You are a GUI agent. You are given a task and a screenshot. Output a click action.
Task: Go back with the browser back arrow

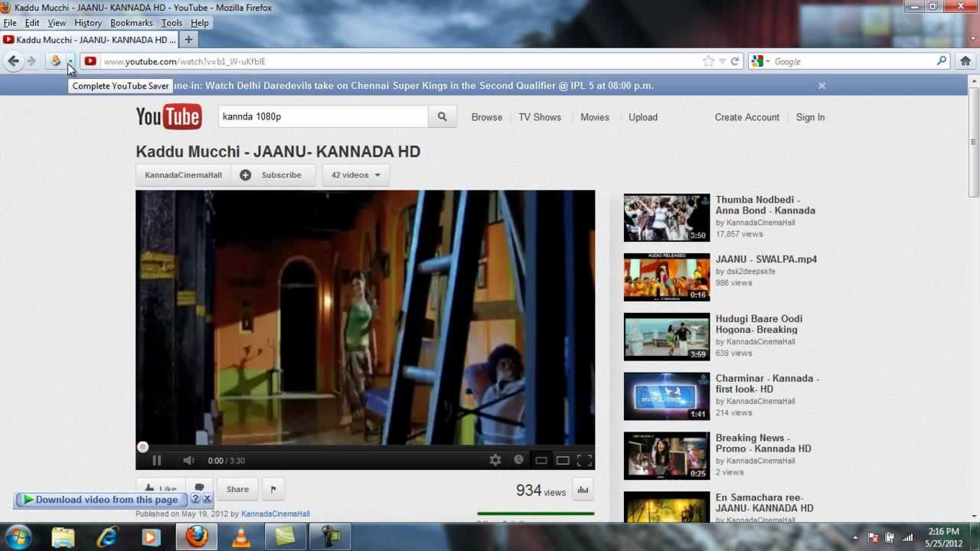pos(13,61)
